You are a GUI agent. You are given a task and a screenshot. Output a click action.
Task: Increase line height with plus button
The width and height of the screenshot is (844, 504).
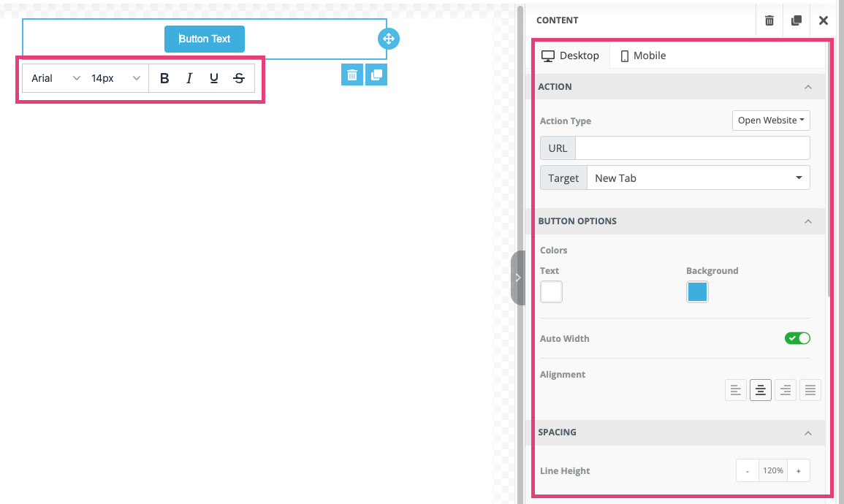coord(798,470)
